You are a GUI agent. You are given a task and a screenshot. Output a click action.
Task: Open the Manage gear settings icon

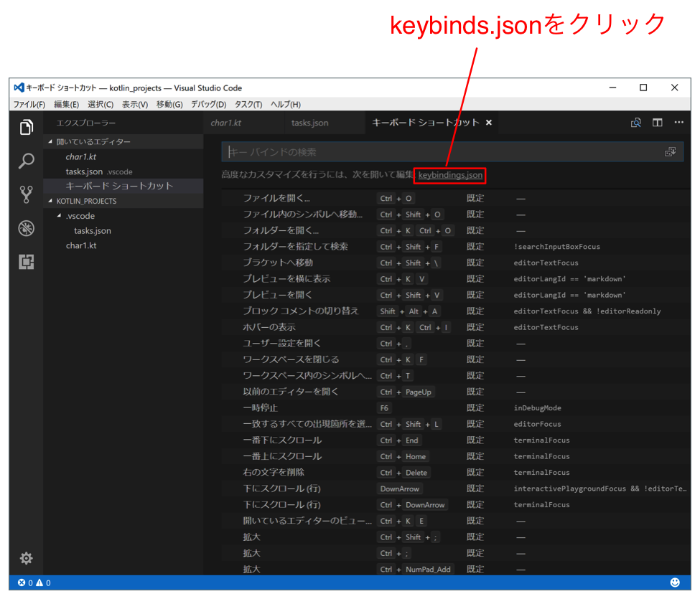[x=27, y=558]
